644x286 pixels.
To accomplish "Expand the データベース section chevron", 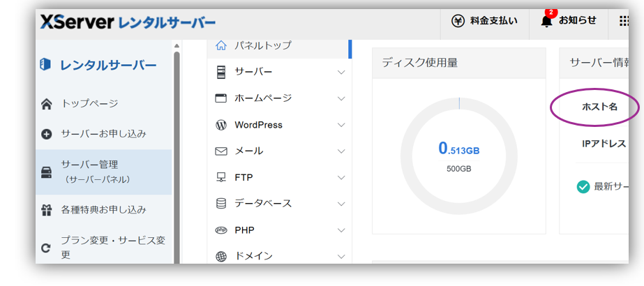I will pyautogui.click(x=341, y=204).
